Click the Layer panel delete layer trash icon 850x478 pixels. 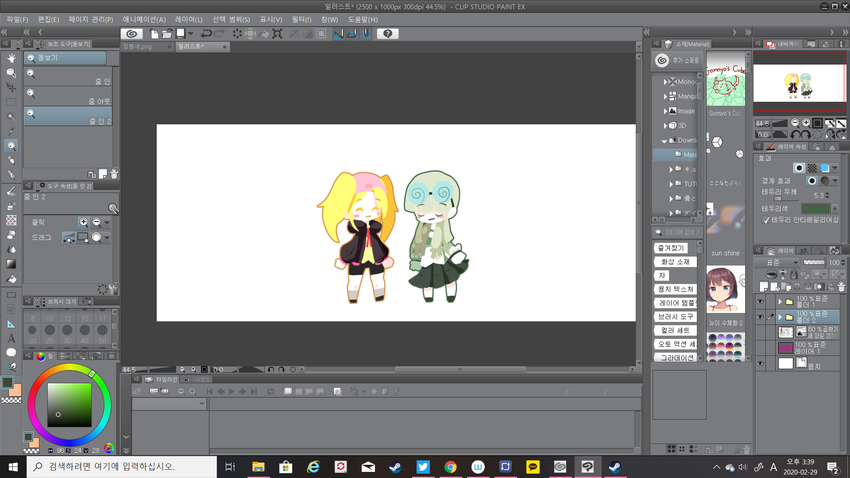[x=841, y=287]
